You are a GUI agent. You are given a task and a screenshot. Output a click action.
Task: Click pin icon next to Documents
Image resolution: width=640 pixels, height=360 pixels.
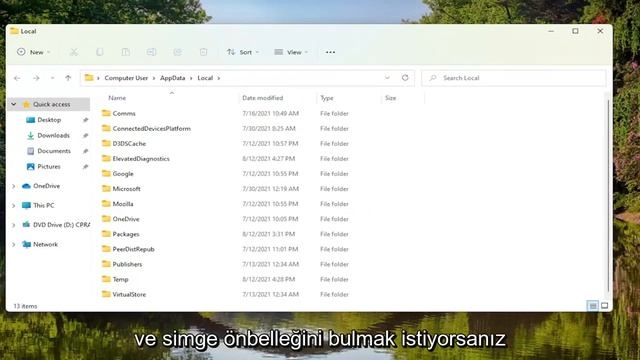click(85, 151)
